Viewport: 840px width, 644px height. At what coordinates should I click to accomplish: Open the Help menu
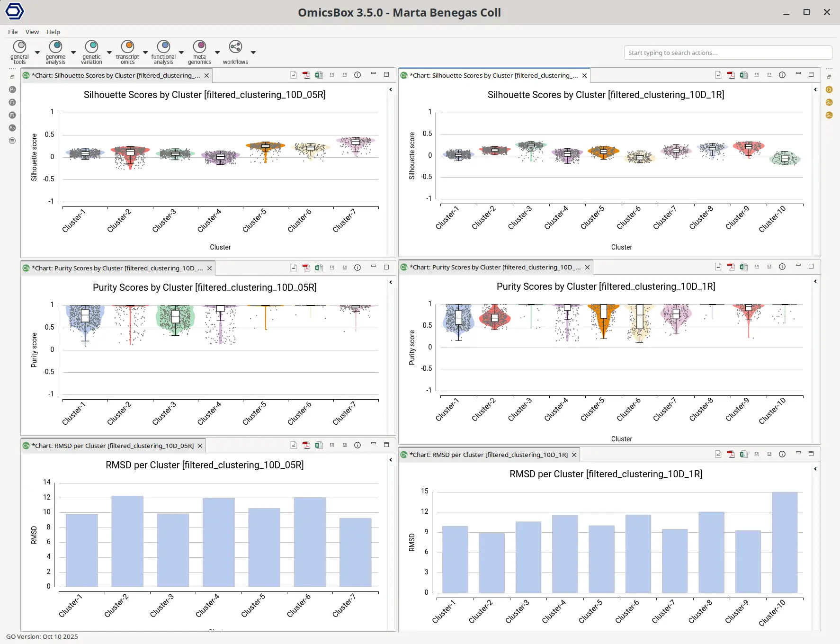(53, 32)
